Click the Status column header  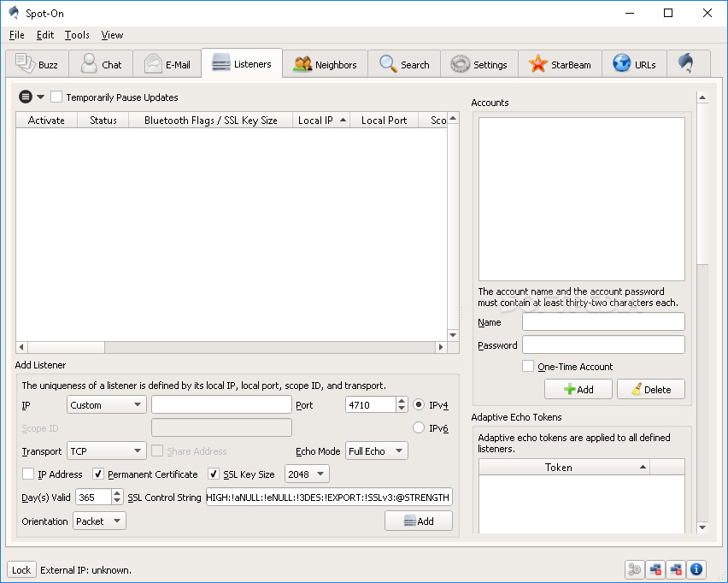[x=103, y=120]
